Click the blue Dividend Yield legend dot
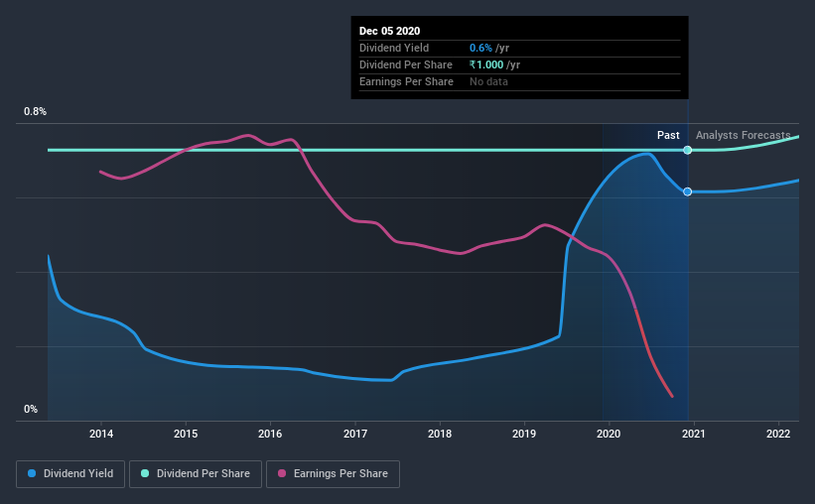The image size is (815, 504). [x=32, y=473]
